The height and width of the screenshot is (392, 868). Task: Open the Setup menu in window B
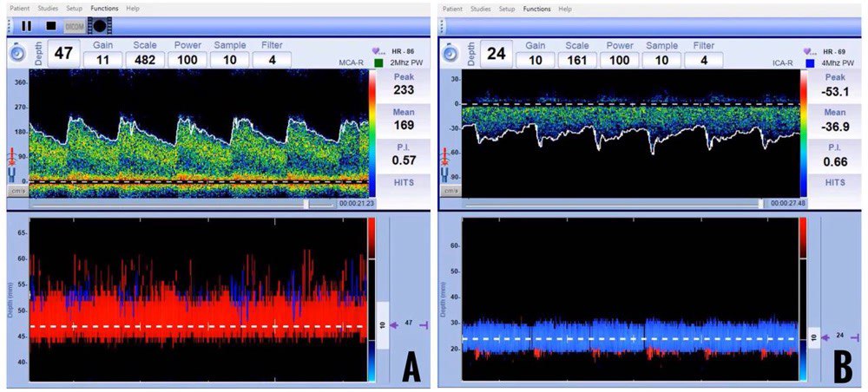[x=507, y=9]
